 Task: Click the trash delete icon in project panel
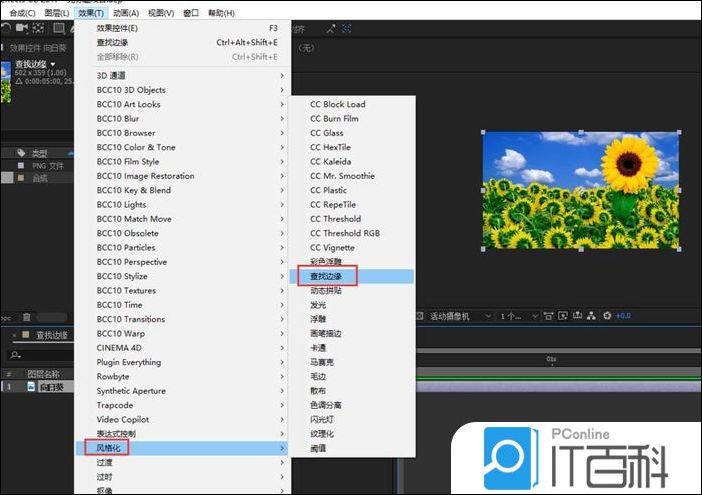(26, 317)
